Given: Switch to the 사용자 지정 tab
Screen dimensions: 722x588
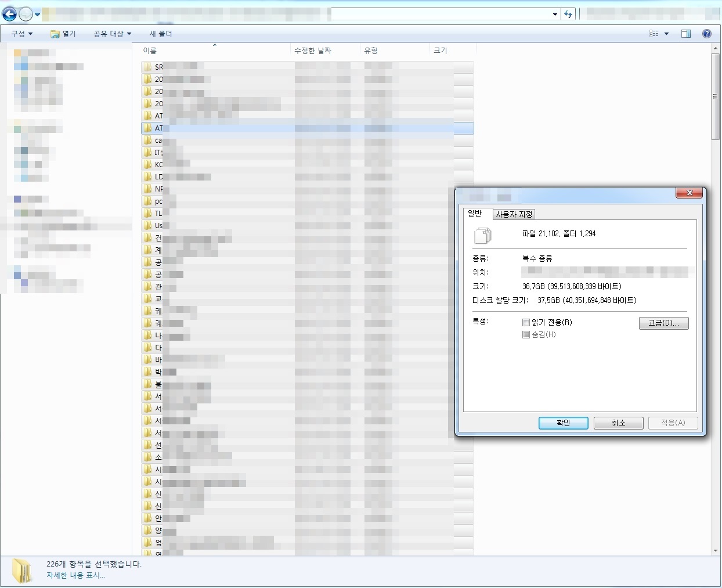Looking at the screenshot, I should [514, 214].
